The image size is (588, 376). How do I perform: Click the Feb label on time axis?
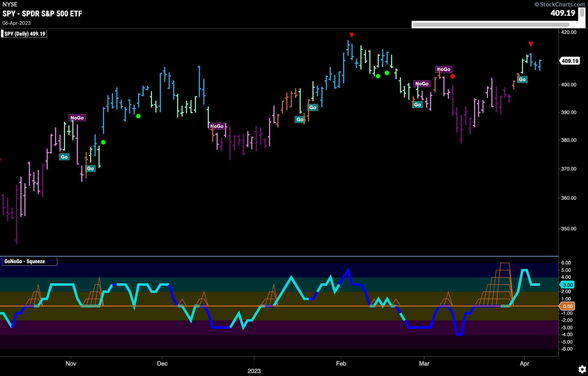tap(341, 364)
